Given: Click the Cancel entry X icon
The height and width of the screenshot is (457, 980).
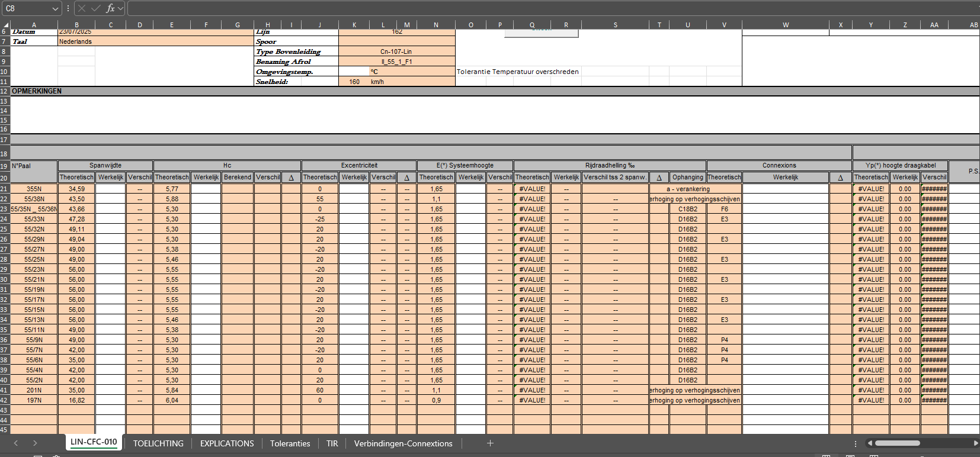Looking at the screenshot, I should click(82, 8).
